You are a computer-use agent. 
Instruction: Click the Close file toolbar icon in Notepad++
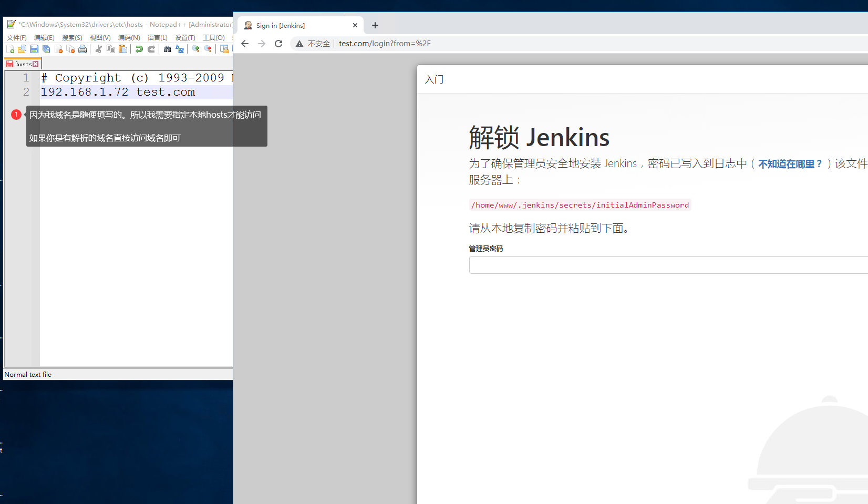pos(58,49)
